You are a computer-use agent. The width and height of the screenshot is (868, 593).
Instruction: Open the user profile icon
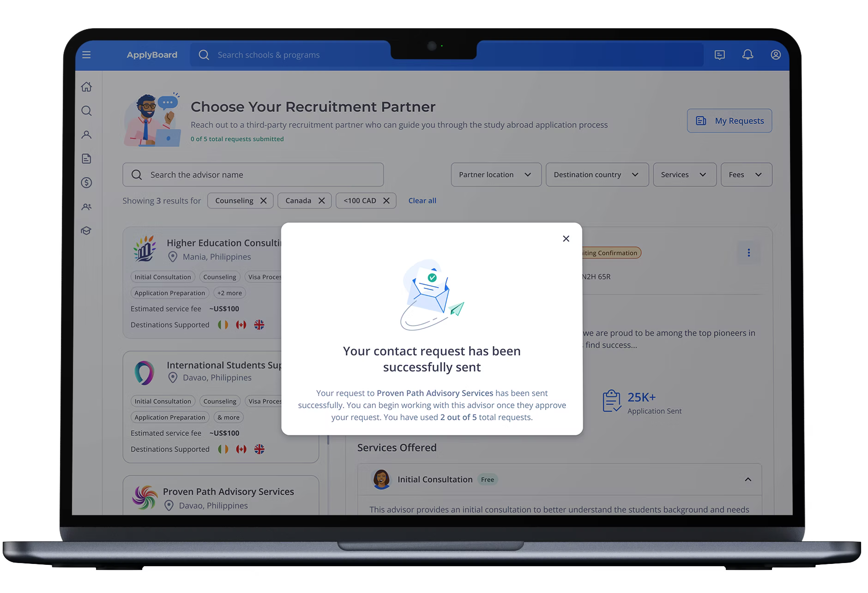pos(776,55)
